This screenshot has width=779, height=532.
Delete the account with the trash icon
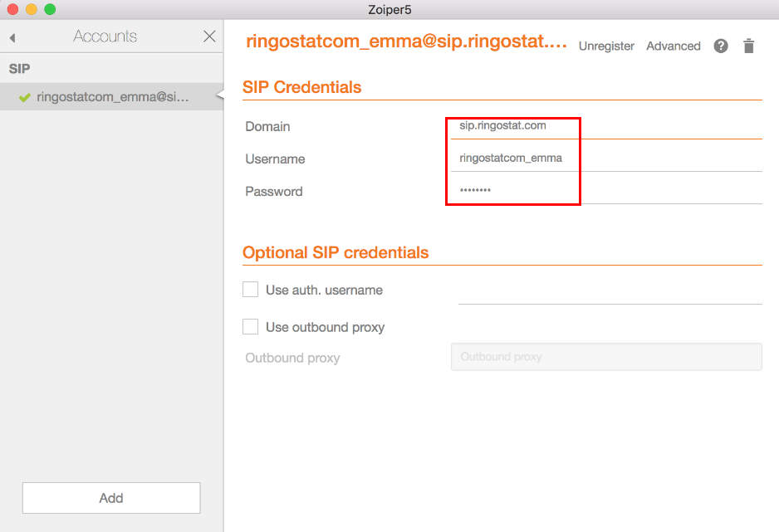(x=749, y=46)
